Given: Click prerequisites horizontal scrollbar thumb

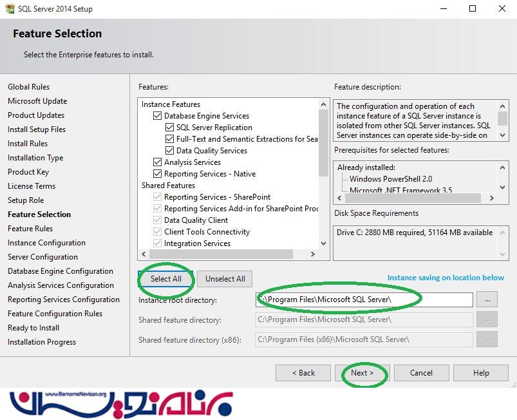Looking at the screenshot, I should coord(413,198).
